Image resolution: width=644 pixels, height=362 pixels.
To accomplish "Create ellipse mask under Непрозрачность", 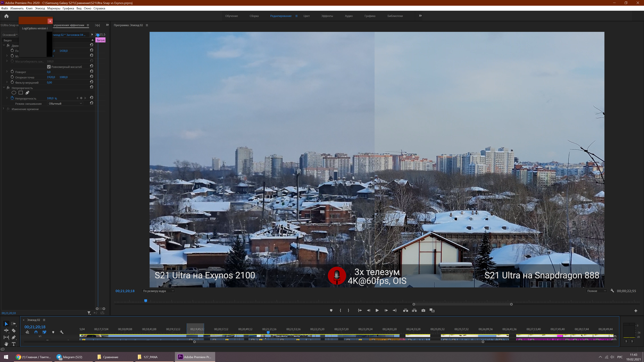I will [x=14, y=93].
